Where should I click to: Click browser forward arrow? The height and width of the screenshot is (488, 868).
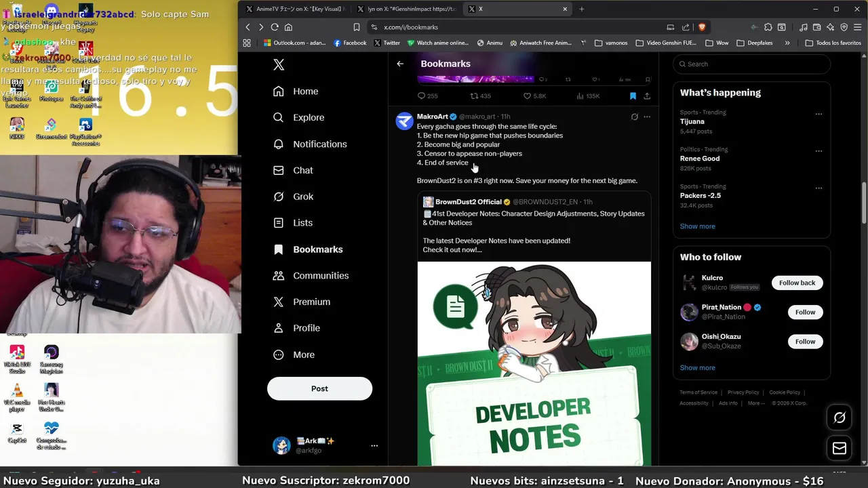coord(261,27)
